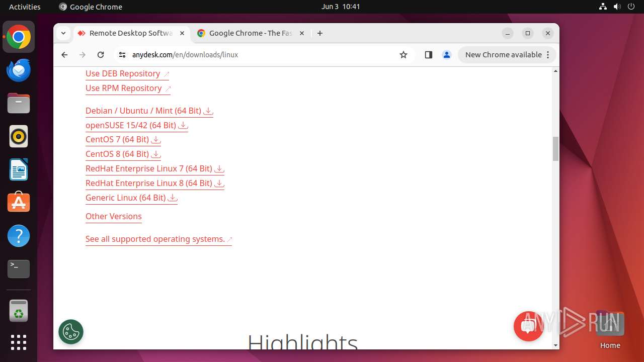Image resolution: width=644 pixels, height=362 pixels.
Task: Open network status icon in top bar
Action: (603, 7)
